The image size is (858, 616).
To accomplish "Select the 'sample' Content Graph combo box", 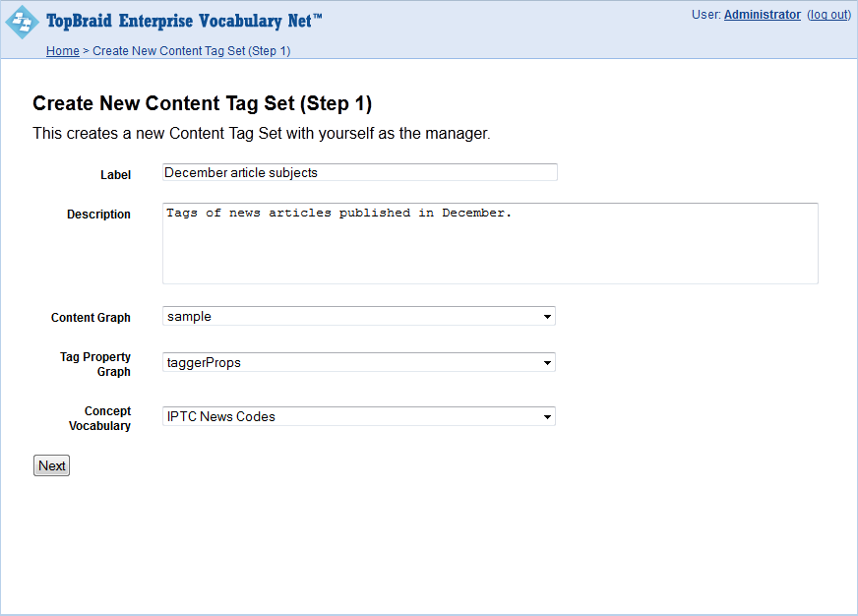I will pos(359,316).
